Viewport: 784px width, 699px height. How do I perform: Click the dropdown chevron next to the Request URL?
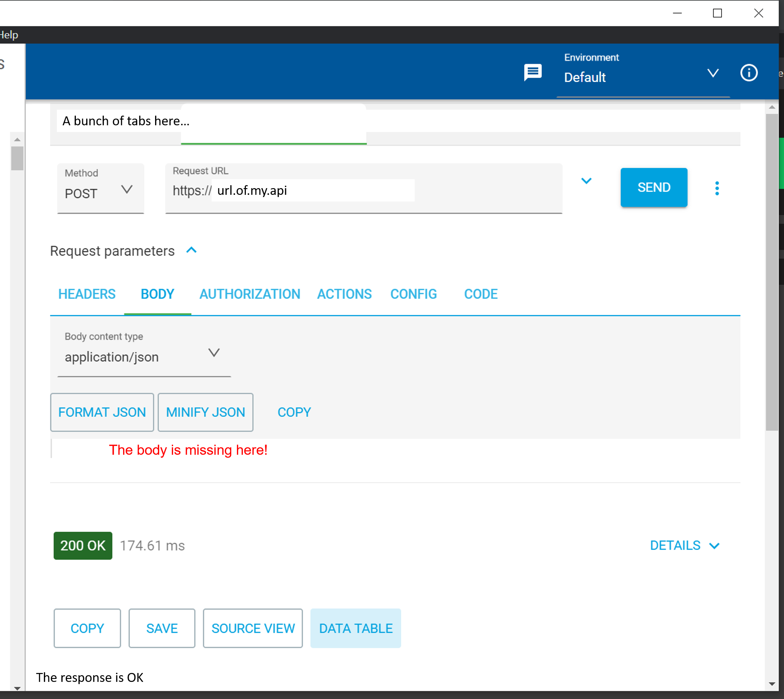pyautogui.click(x=587, y=181)
